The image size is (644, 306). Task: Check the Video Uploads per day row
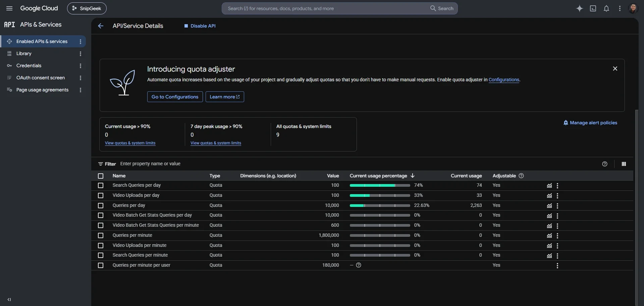pyautogui.click(x=101, y=195)
